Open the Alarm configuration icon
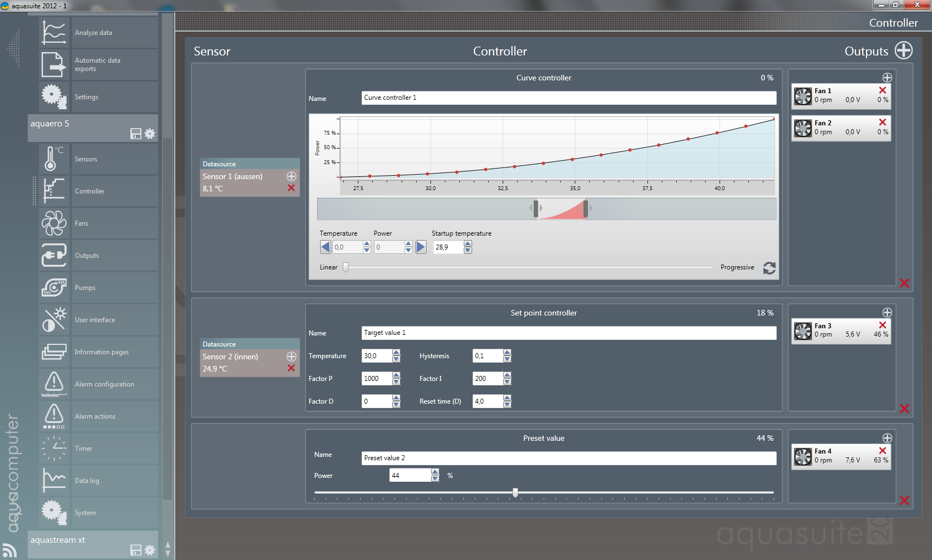932x560 pixels. 54,384
